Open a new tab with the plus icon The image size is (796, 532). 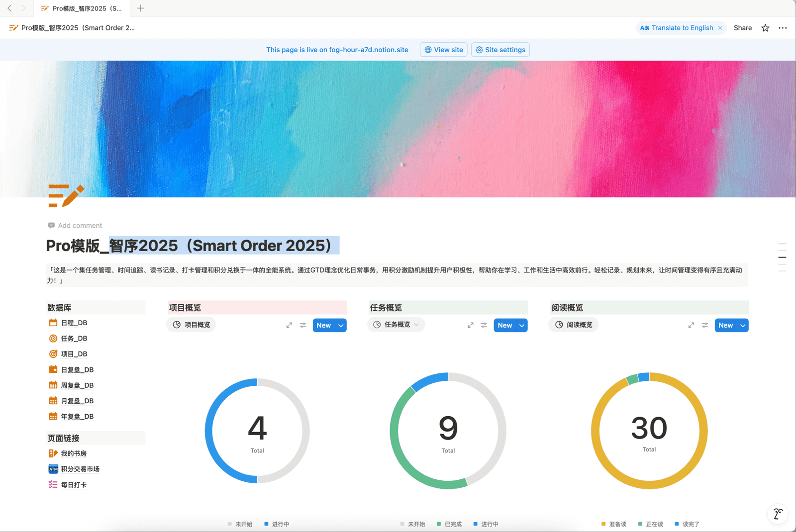140,8
